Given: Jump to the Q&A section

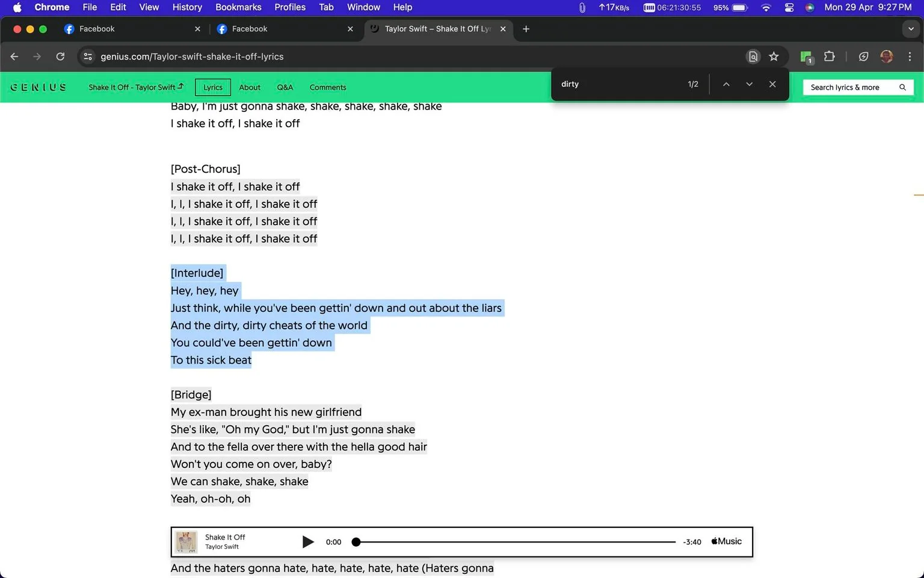Looking at the screenshot, I should (285, 87).
